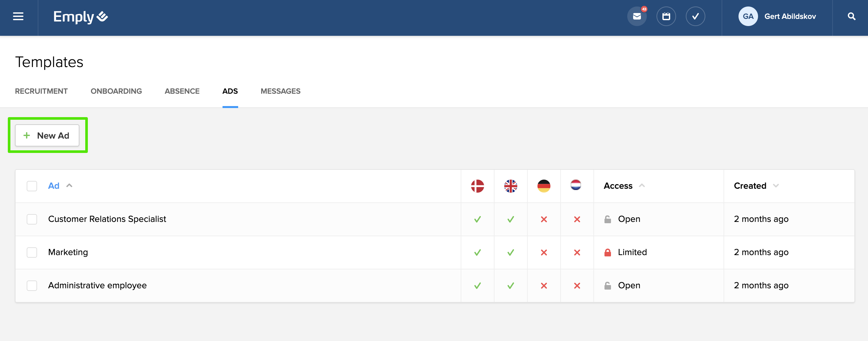The width and height of the screenshot is (868, 341).
Task: Switch to the Recruitment tab
Action: tap(41, 91)
